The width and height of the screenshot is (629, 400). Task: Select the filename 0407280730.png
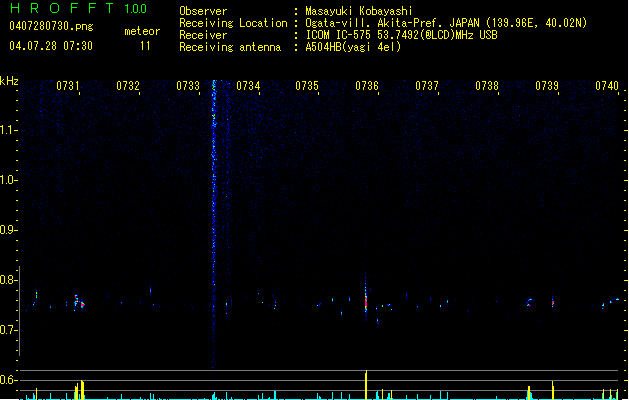click(x=51, y=26)
